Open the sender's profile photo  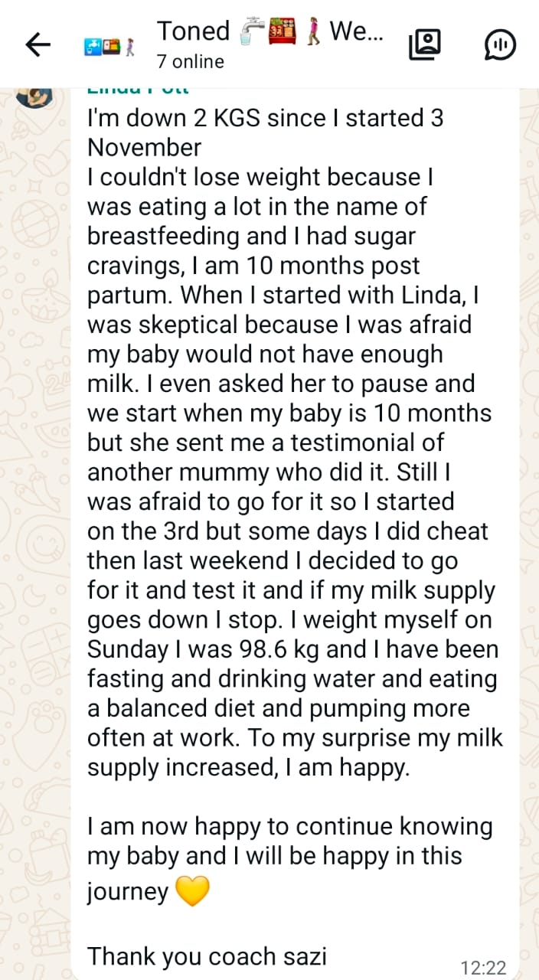(34, 95)
